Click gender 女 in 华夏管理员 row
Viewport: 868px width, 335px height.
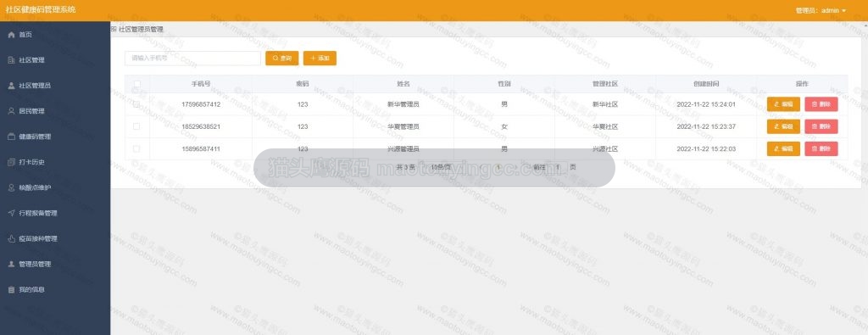(x=504, y=127)
